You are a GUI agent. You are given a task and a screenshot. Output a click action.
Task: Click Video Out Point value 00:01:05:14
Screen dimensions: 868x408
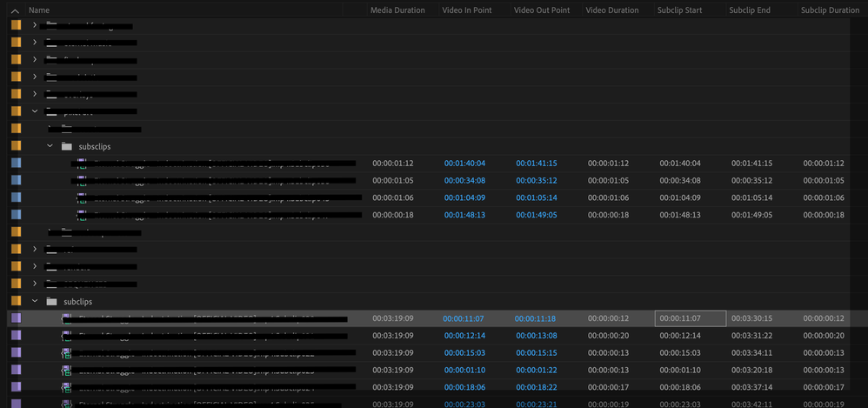537,197
